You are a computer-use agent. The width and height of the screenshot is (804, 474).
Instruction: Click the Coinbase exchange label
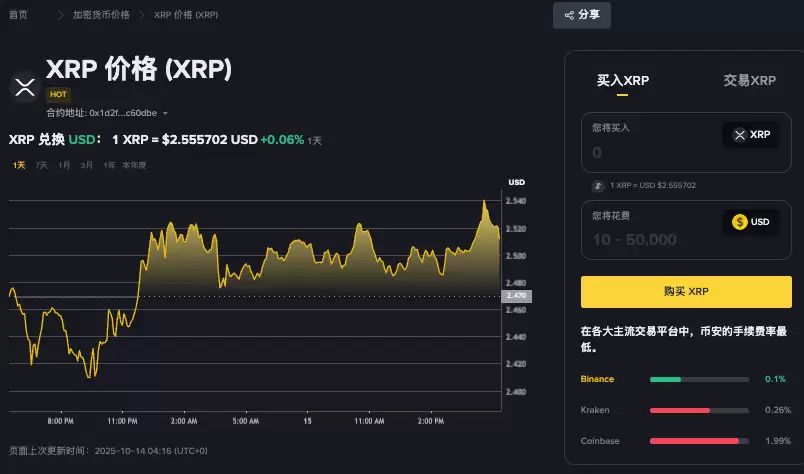600,441
